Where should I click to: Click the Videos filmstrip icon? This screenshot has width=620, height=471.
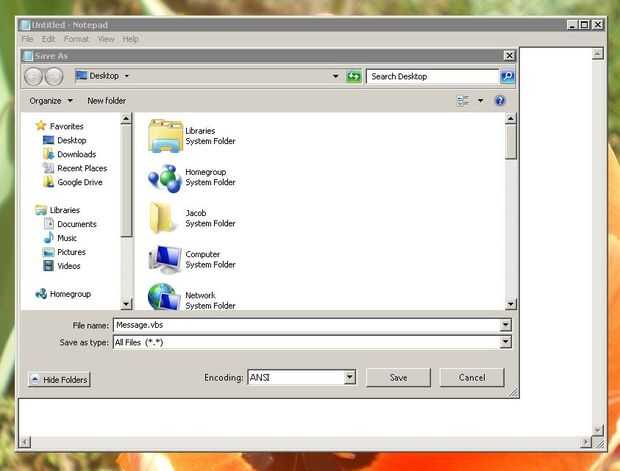[x=48, y=266]
